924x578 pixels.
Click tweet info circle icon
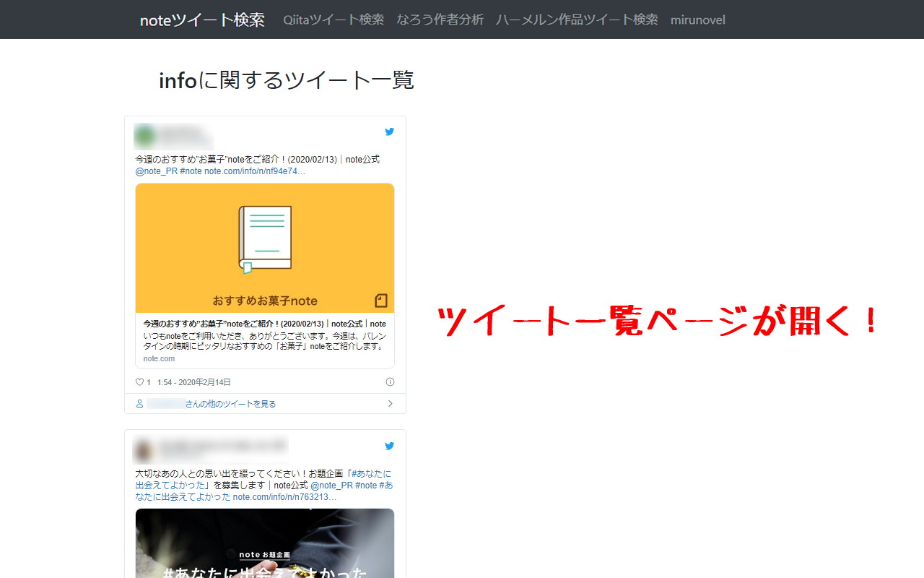click(x=390, y=382)
